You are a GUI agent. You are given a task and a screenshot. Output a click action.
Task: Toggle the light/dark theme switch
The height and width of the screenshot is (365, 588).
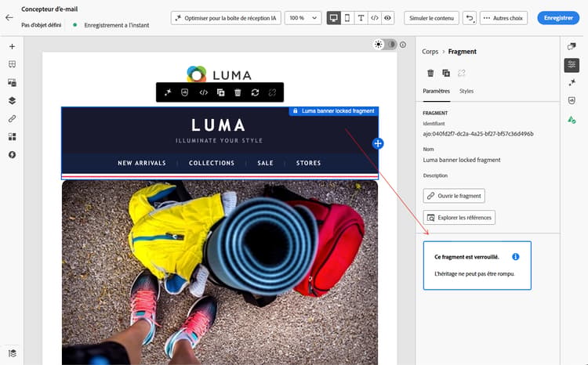385,45
